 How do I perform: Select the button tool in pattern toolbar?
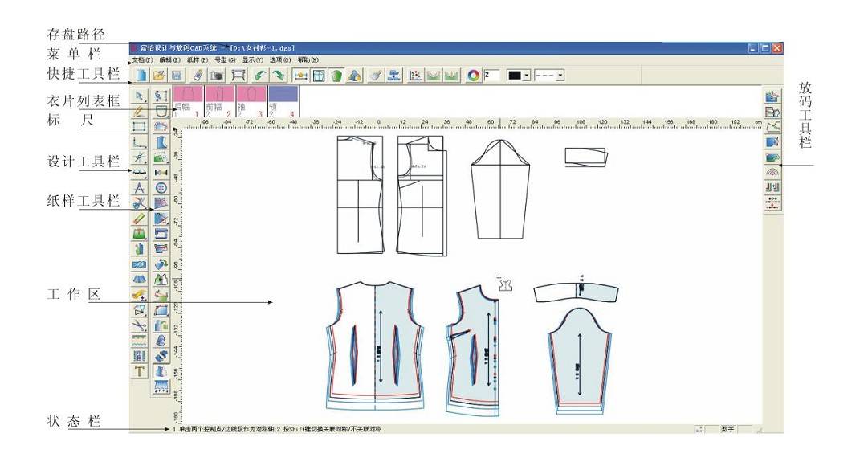(161, 187)
